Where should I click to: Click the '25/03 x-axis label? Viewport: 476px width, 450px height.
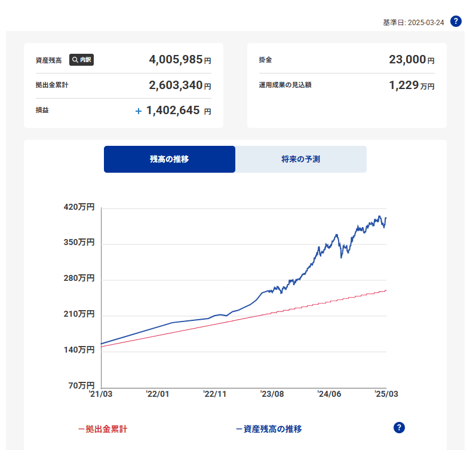(x=386, y=394)
